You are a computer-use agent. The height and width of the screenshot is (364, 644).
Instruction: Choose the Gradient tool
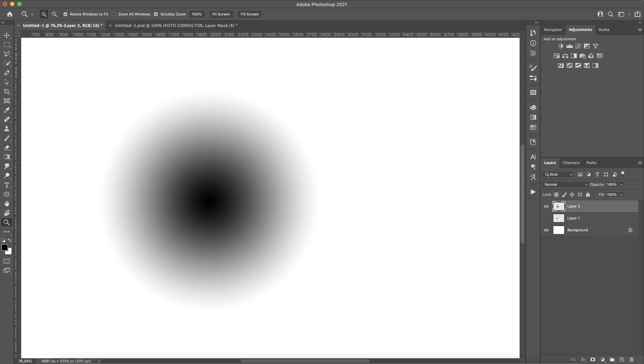coord(7,157)
